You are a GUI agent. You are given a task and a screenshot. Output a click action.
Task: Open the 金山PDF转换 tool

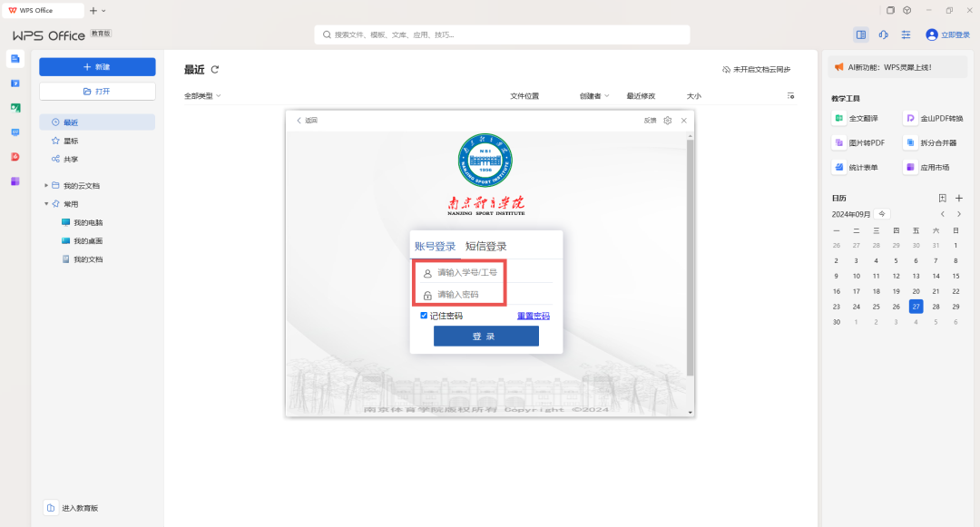pos(934,118)
